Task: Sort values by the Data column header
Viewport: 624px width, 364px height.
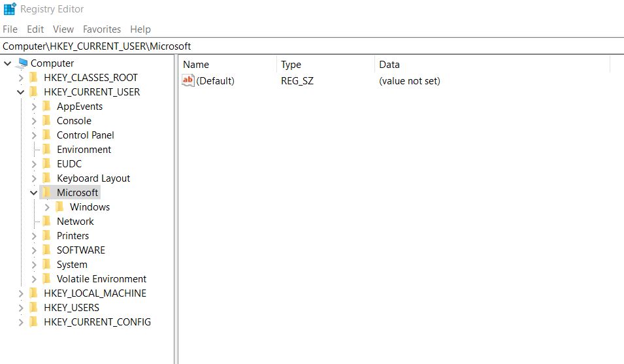Action: (492, 65)
